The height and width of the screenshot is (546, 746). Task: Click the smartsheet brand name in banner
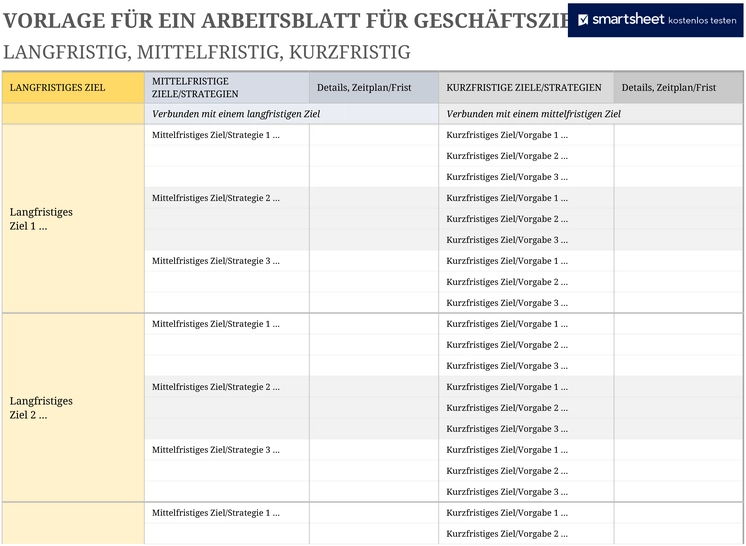point(628,20)
